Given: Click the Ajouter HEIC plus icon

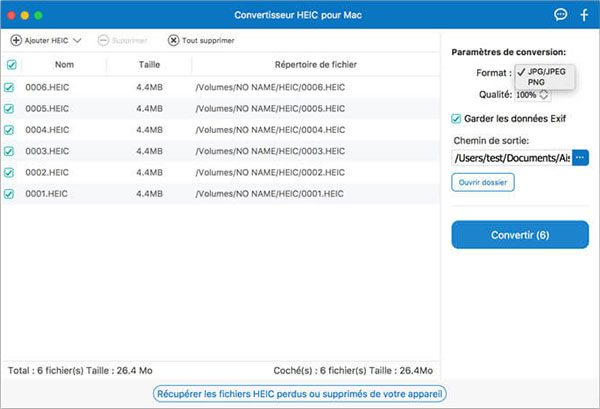Looking at the screenshot, I should click(16, 41).
